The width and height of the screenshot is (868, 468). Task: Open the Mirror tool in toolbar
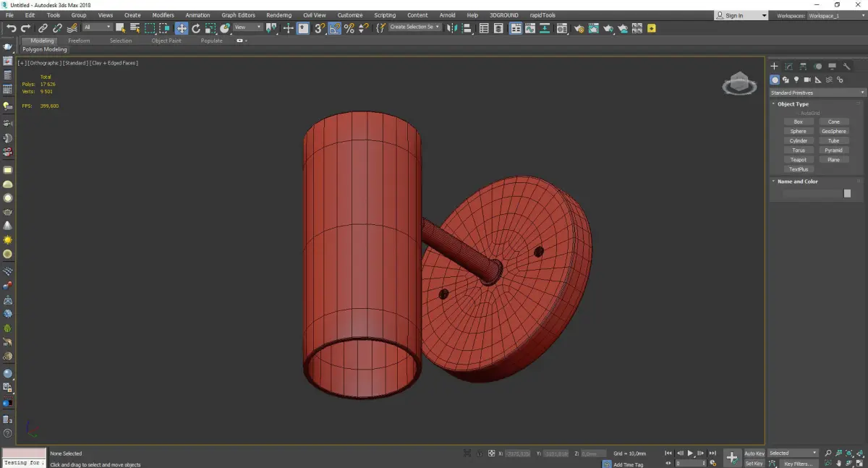click(x=451, y=28)
